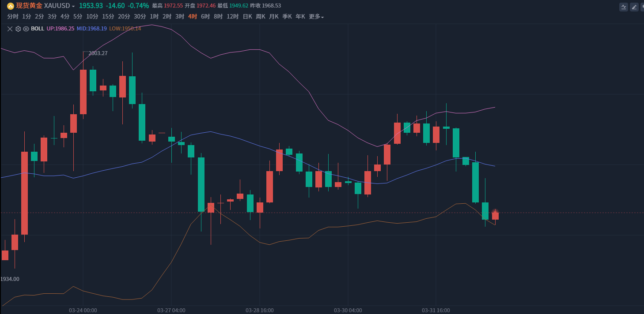644x314 pixels.
Task: Switch chart to 10分 interval
Action: click(92, 17)
